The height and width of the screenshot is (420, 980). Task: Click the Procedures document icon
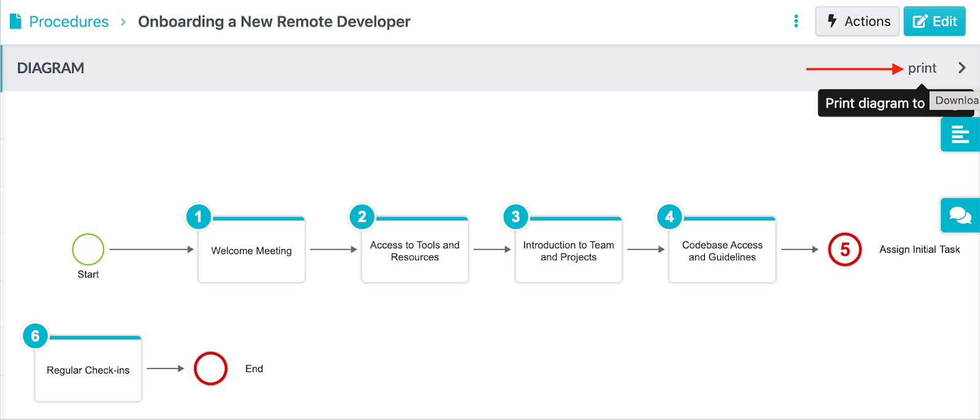[16, 21]
